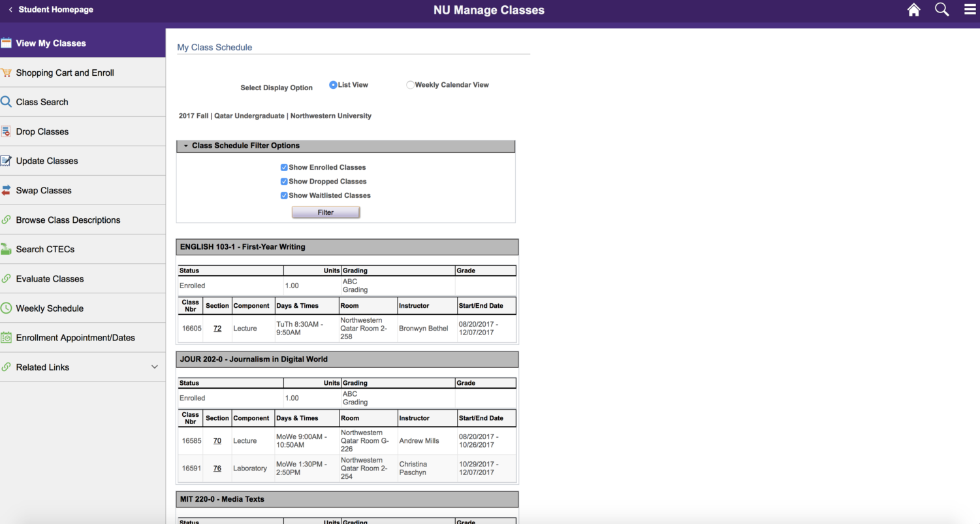The image size is (980, 524).
Task: Click class number 16605
Action: (192, 329)
